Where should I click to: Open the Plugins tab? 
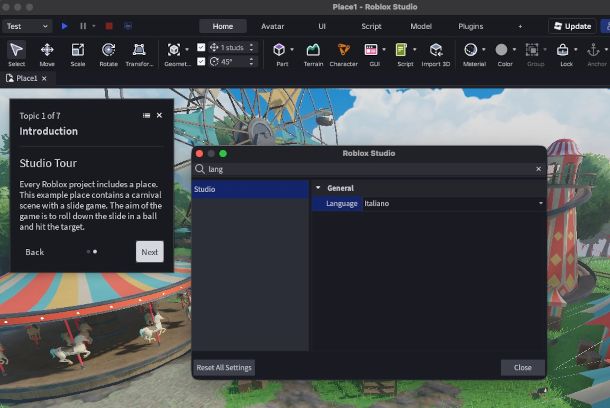click(x=471, y=26)
